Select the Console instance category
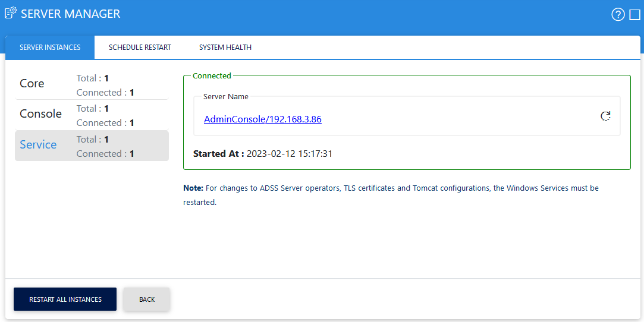The image size is (644, 322). tap(40, 114)
